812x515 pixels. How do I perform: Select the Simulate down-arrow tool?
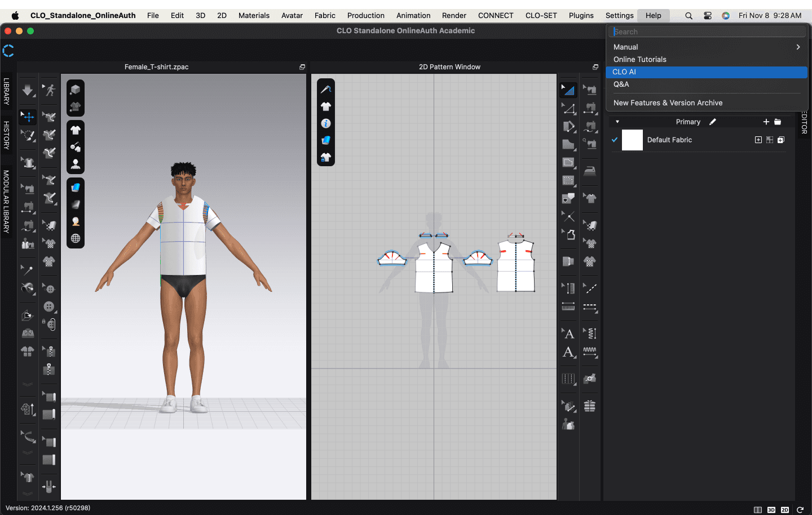point(28,90)
